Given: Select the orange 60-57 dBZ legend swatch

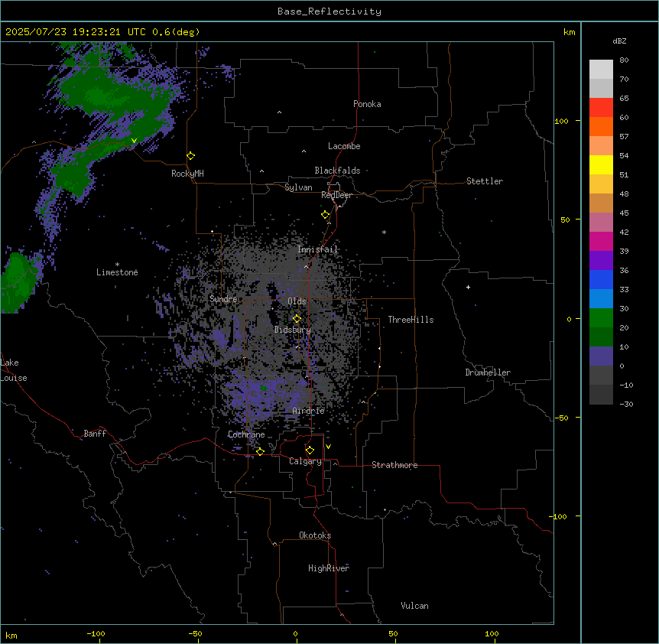Looking at the screenshot, I should pos(601,126).
